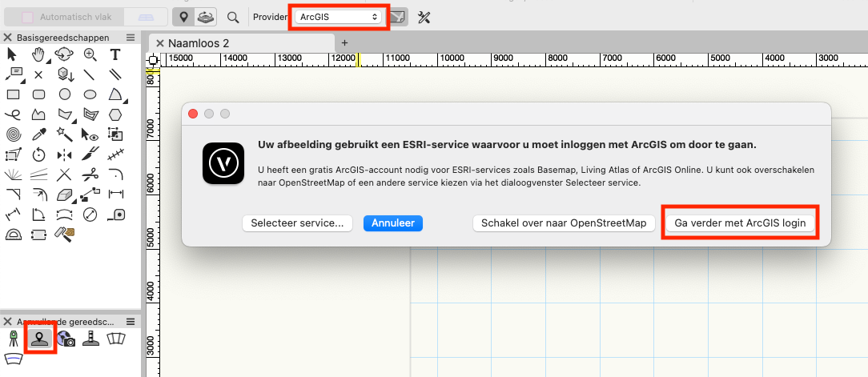Select the Text tool

[115, 54]
